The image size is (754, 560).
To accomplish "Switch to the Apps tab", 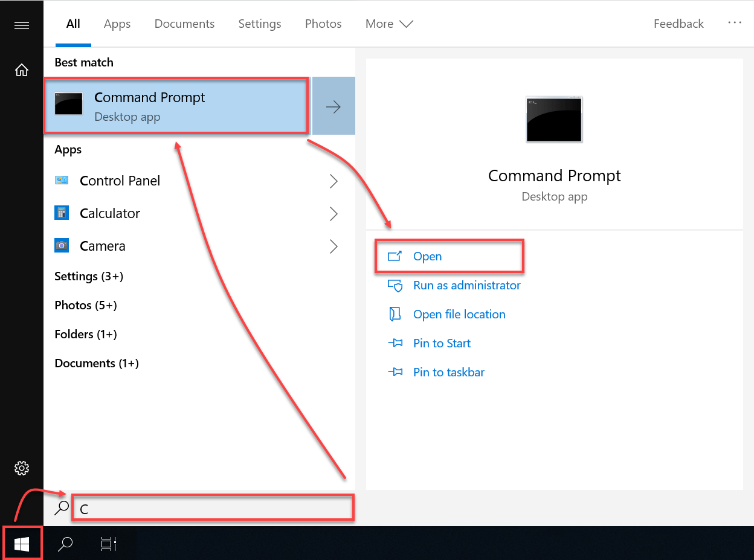I will 117,24.
